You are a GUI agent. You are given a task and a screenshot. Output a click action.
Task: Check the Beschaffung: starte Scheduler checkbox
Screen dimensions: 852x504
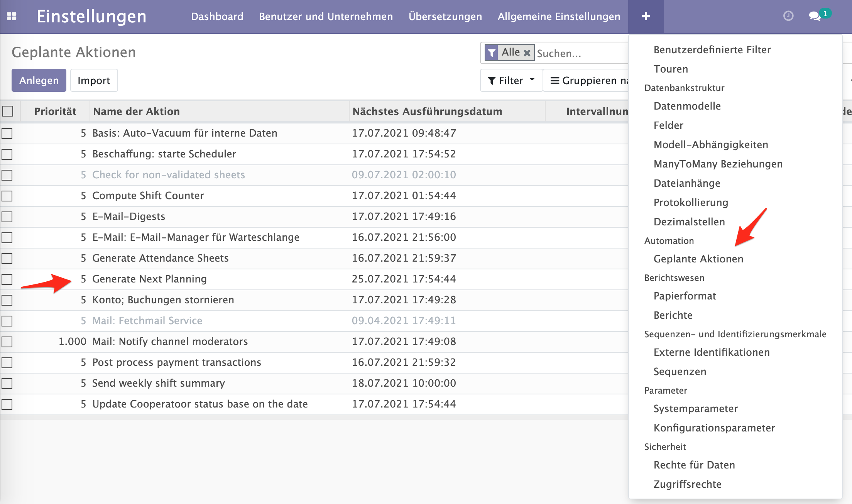7,154
